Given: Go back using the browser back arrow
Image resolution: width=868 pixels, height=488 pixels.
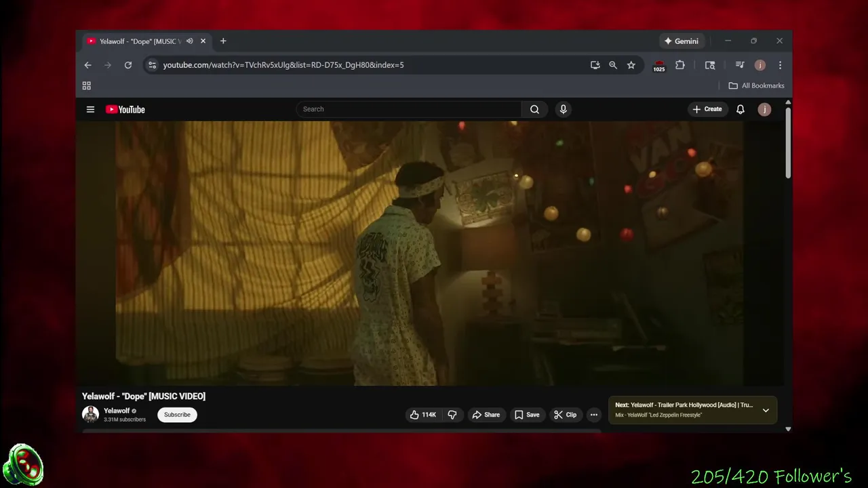Looking at the screenshot, I should pos(87,65).
